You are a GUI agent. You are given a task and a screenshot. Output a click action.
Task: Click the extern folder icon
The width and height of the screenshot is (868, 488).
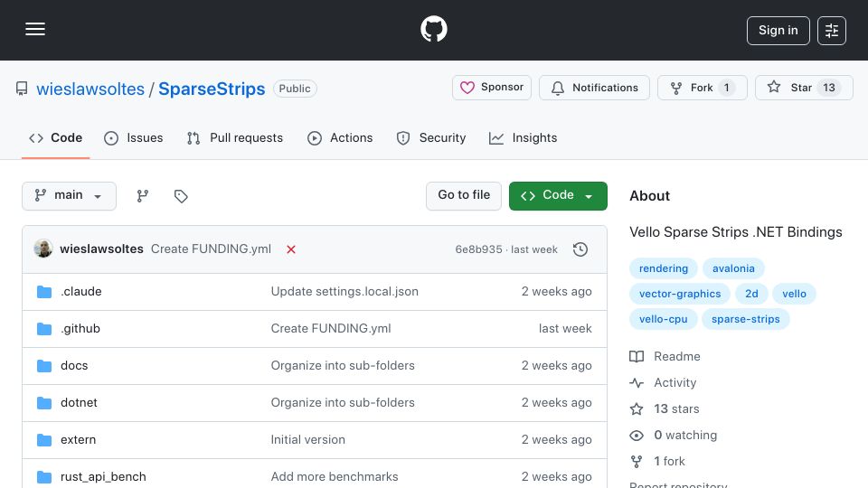44,440
